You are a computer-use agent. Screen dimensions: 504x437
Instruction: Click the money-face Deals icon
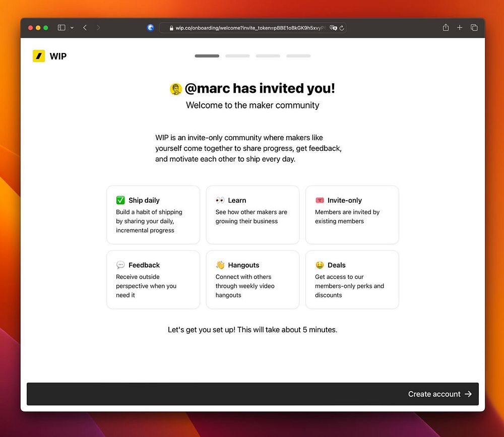[320, 265]
